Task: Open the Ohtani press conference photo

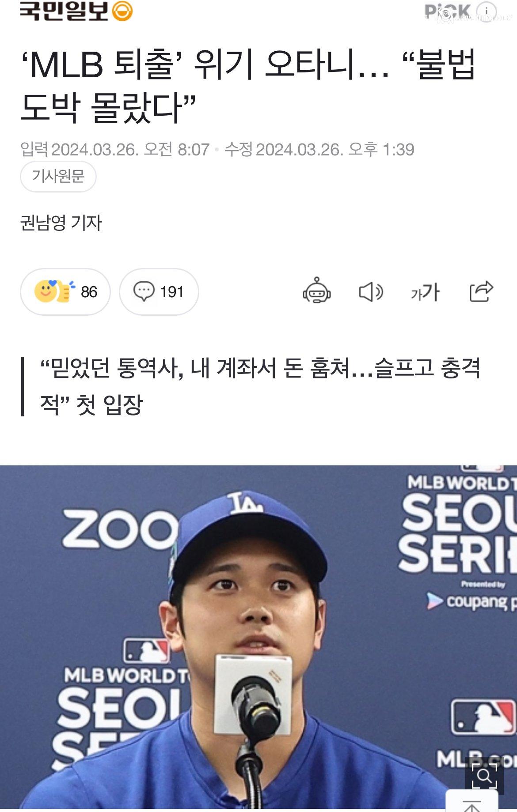Action: [x=258, y=638]
